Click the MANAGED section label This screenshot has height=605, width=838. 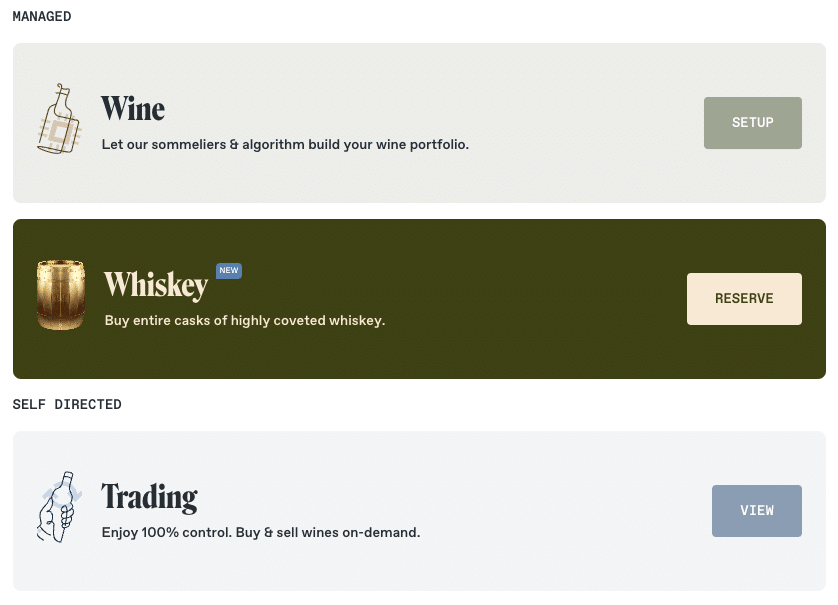click(42, 17)
